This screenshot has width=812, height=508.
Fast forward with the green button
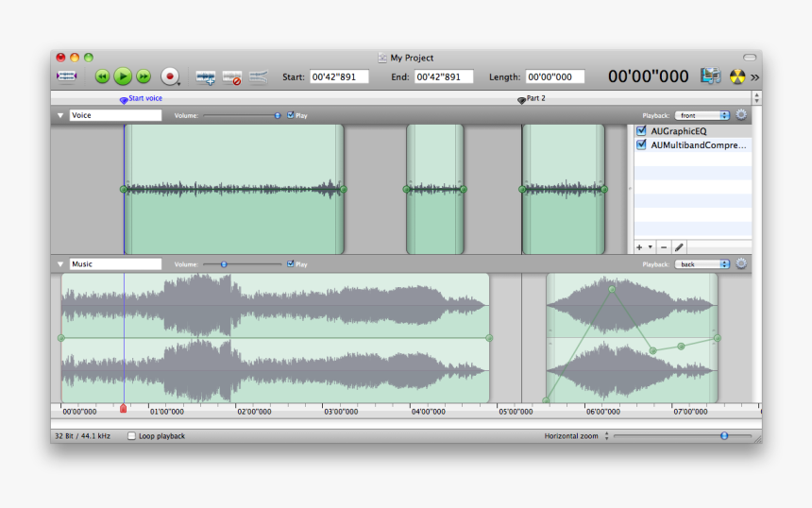[144, 76]
